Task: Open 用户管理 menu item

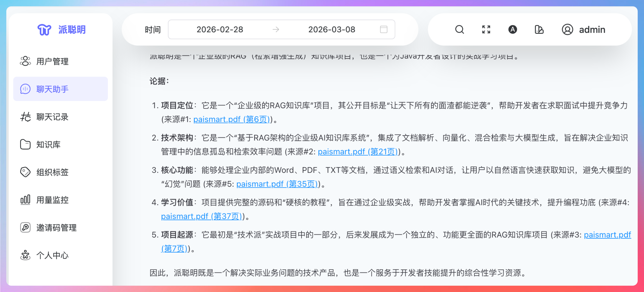Action: (x=52, y=61)
